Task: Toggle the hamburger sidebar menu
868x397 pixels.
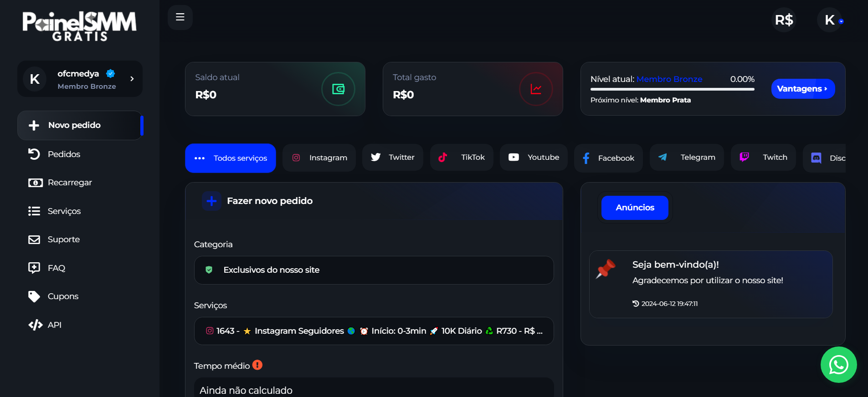Action: pos(180,17)
